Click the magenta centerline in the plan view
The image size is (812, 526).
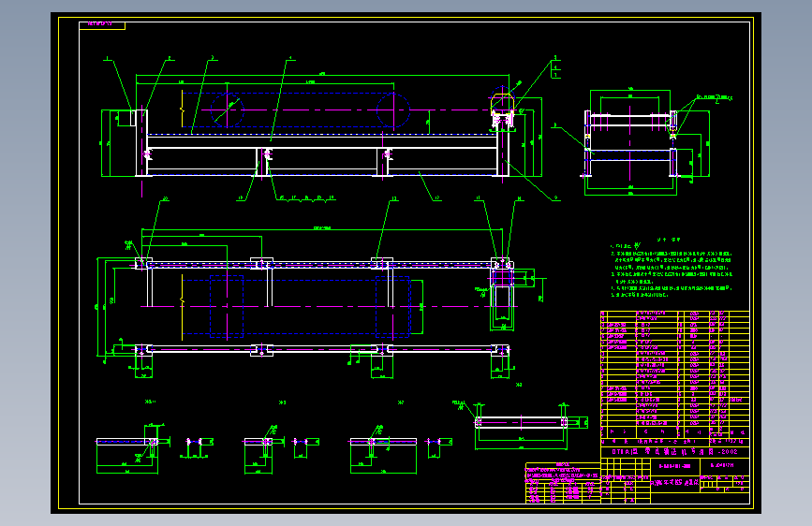click(321, 306)
